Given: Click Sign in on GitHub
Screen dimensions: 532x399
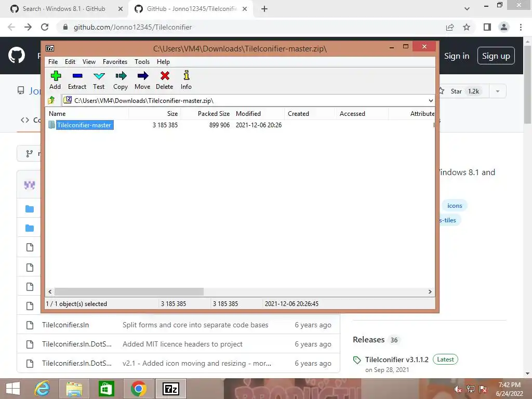Looking at the screenshot, I should (457, 56).
